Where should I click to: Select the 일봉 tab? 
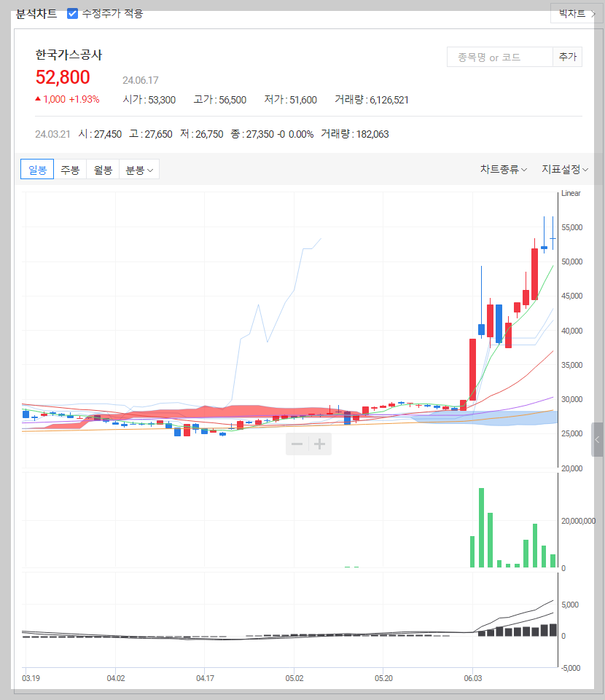[x=37, y=170]
